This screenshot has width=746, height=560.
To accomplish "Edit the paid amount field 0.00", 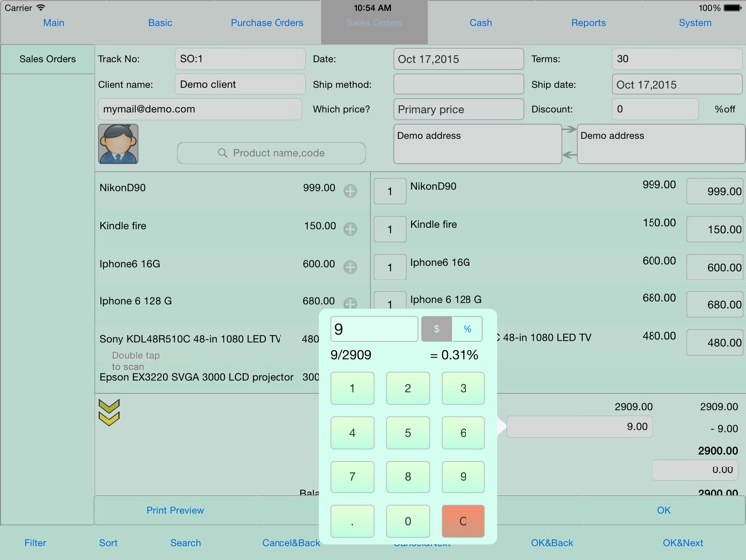I will (x=695, y=470).
